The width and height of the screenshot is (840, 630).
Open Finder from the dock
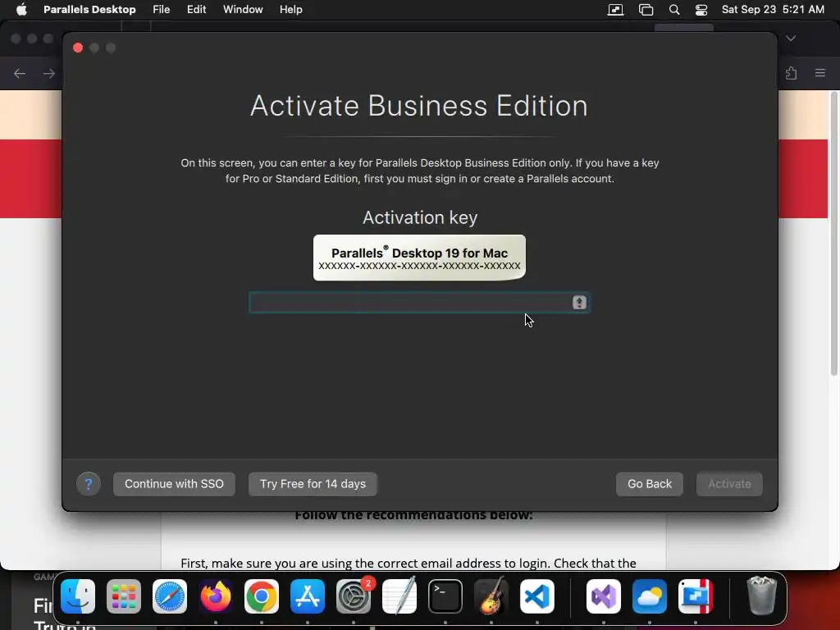pos(78,596)
